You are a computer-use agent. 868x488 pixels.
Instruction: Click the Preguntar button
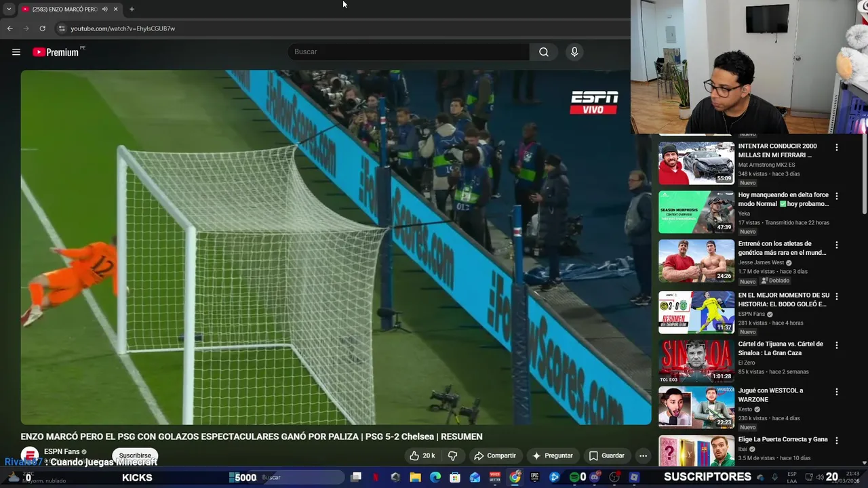(553, 455)
